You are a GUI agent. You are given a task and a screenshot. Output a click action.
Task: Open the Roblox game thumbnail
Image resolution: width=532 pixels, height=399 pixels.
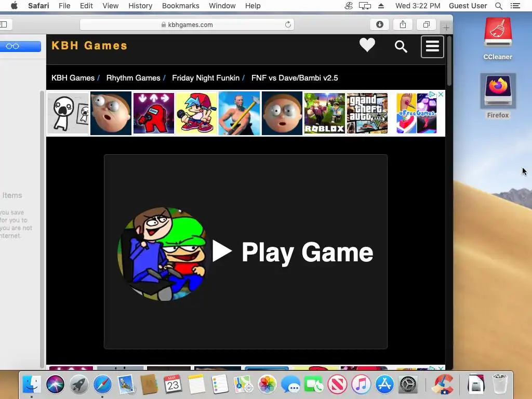coord(324,113)
